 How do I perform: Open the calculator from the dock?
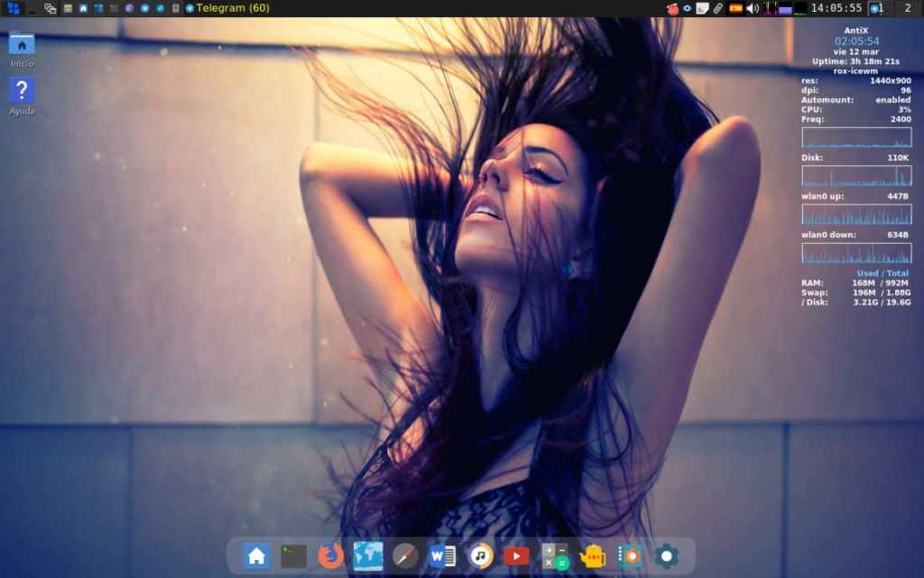[555, 555]
